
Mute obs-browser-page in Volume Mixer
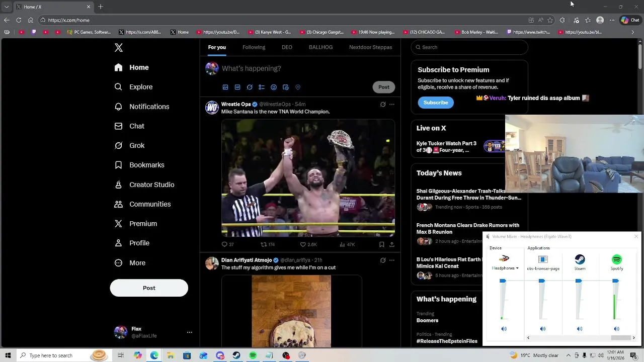pyautogui.click(x=543, y=329)
